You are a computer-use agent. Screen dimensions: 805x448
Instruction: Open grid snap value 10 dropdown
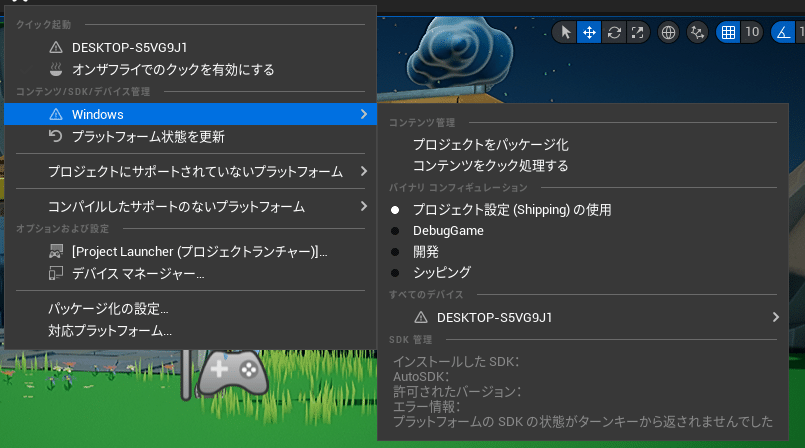[752, 32]
